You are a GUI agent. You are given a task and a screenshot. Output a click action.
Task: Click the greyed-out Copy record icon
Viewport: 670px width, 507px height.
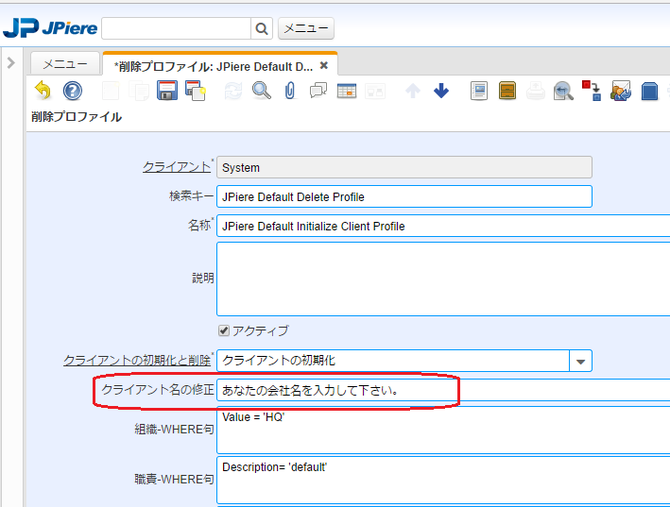pyautogui.click(x=139, y=91)
